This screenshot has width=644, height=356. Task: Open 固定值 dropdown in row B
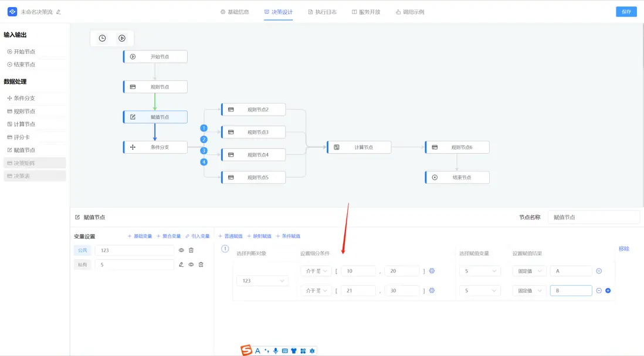(529, 291)
